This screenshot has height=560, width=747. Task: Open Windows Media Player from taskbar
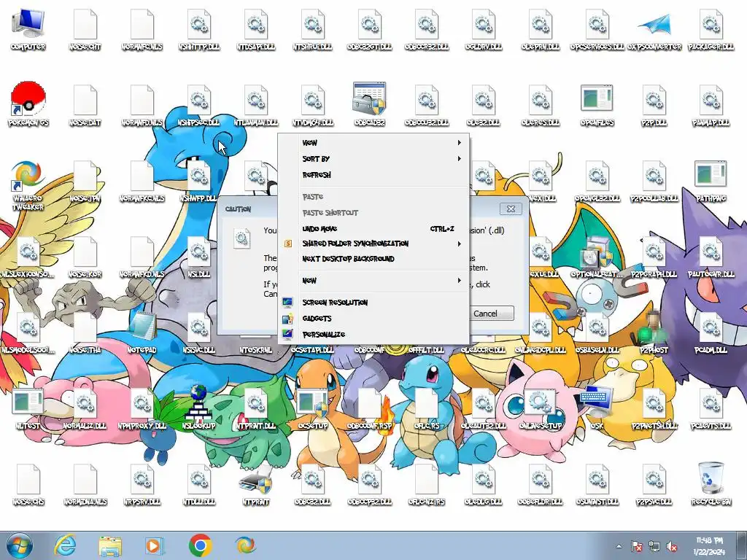click(155, 545)
